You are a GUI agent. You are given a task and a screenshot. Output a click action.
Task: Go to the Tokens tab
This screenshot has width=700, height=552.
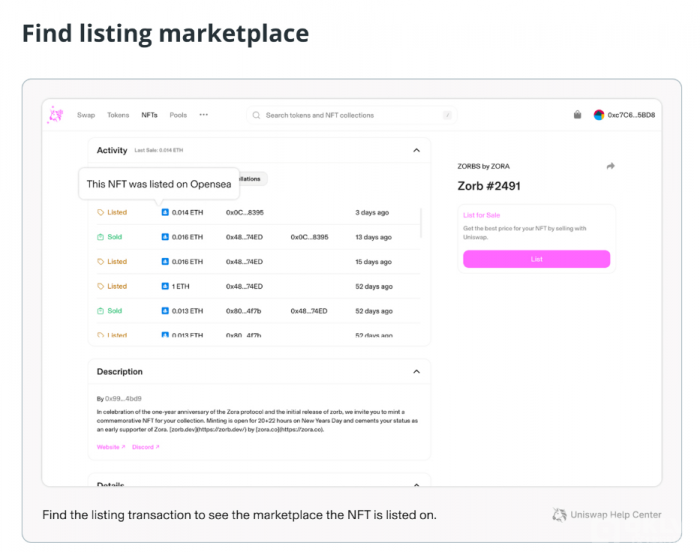(118, 115)
